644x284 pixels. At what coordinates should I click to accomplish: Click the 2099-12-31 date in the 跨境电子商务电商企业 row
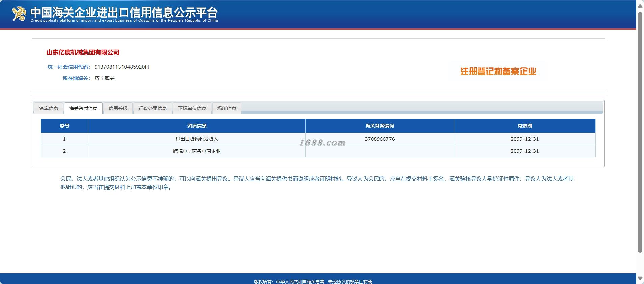coord(525,151)
